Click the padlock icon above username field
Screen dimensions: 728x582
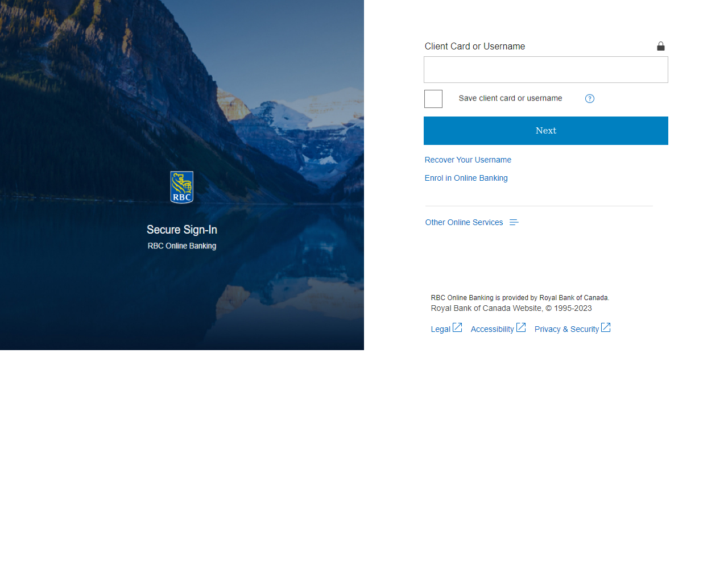tap(661, 46)
